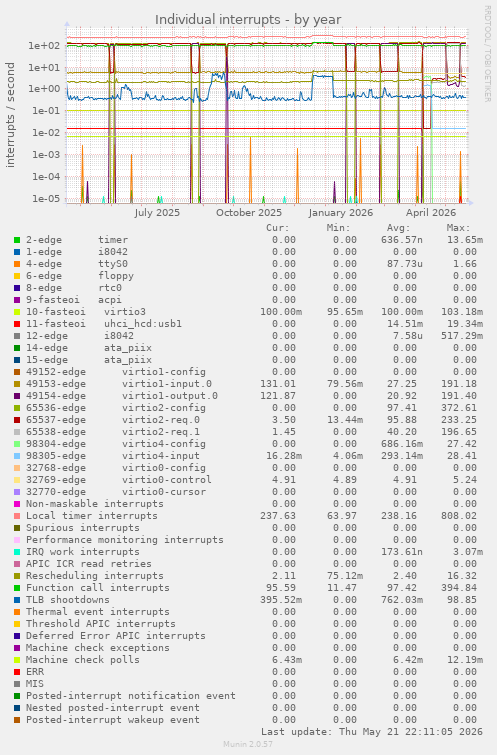Click the graph title Individual interrupts - by year

[248, 20]
